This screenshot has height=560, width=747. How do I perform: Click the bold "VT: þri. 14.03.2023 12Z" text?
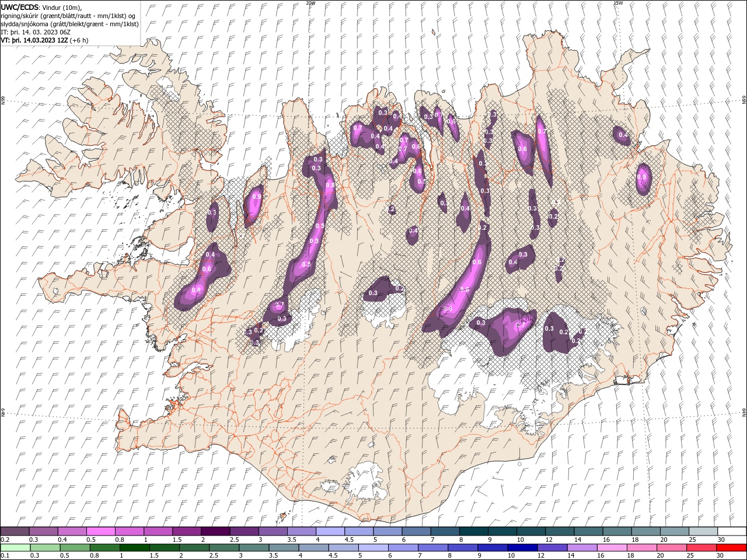34,40
